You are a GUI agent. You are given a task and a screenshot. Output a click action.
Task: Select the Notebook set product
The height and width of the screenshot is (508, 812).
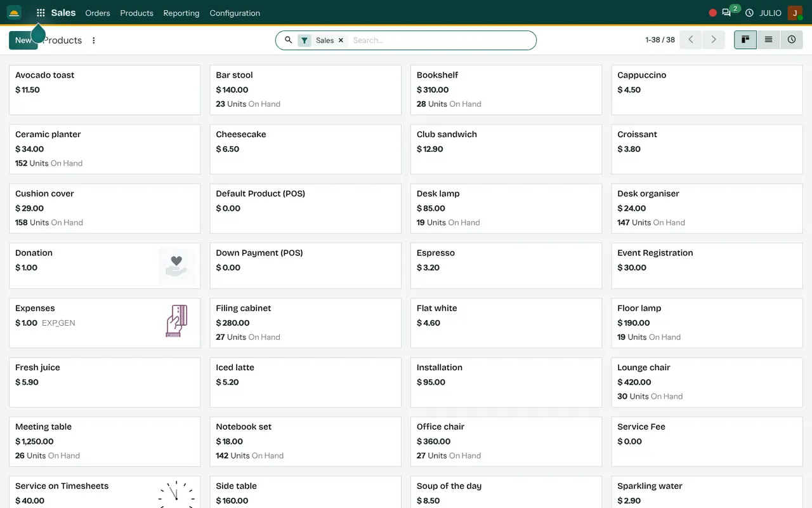[x=306, y=441]
